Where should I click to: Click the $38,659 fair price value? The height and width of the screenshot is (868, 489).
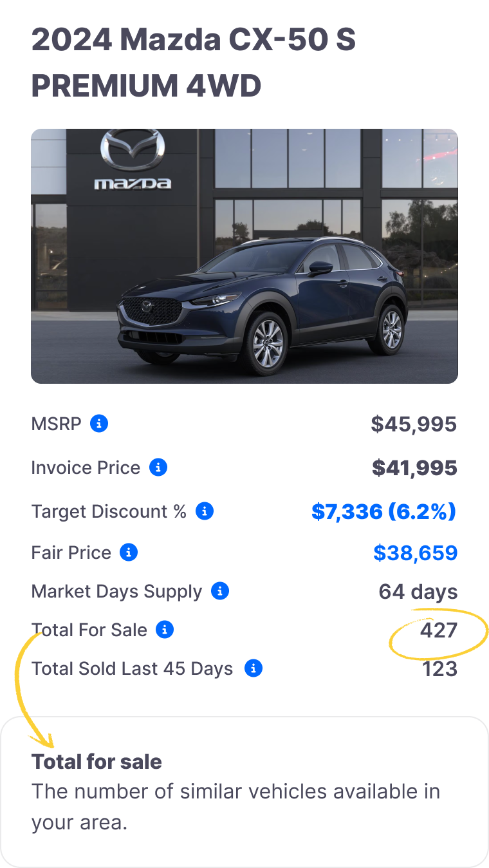(x=416, y=552)
